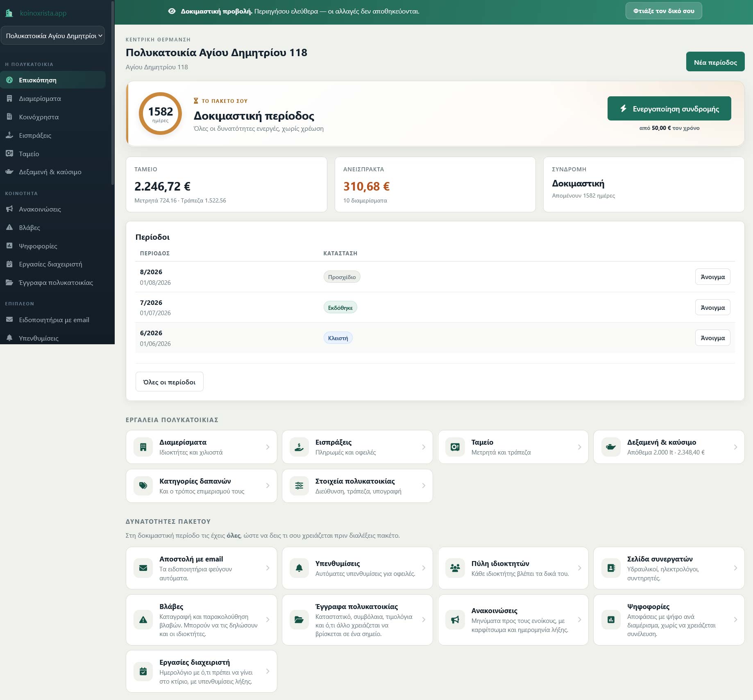Click the eye icon in preview banner

click(x=172, y=11)
